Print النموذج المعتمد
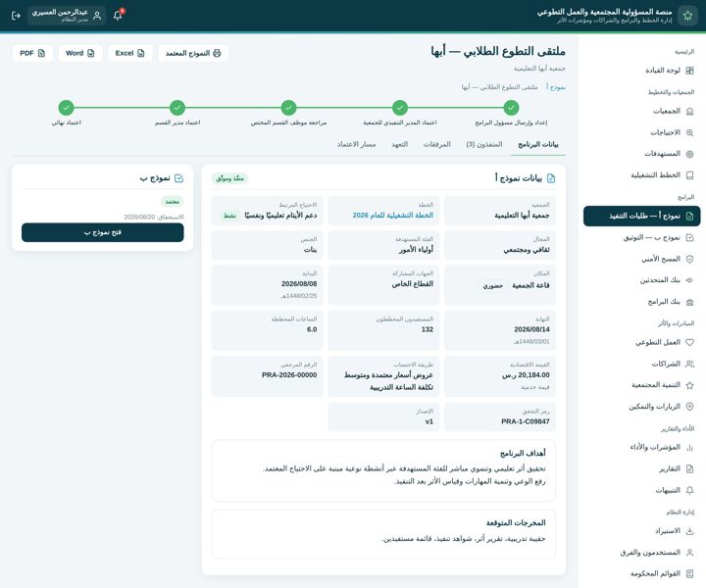Viewport: 706px width, 588px height. (193, 53)
